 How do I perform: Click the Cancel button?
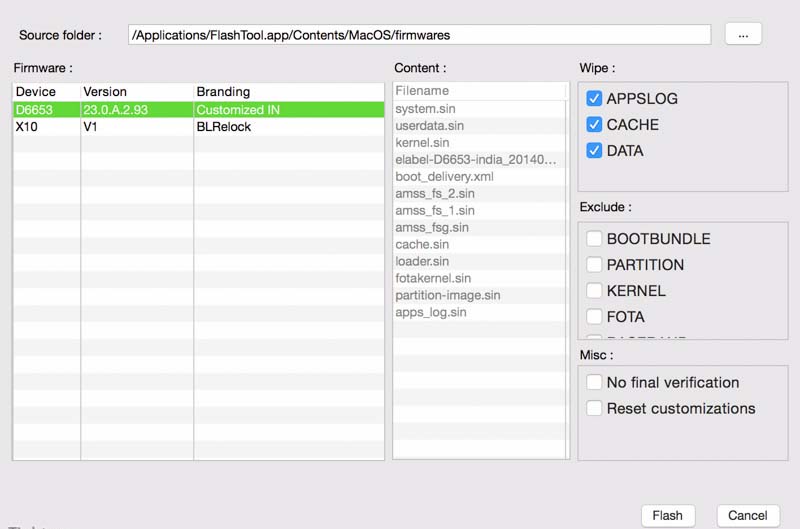747,516
